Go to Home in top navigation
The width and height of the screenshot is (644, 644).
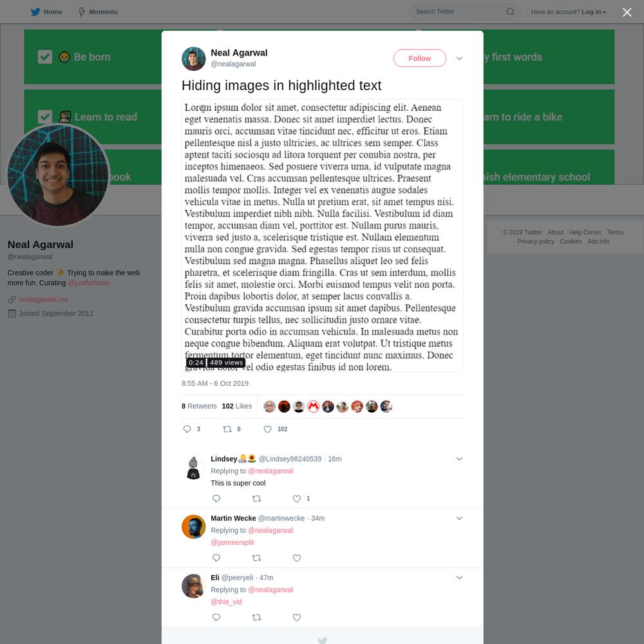pyautogui.click(x=53, y=12)
